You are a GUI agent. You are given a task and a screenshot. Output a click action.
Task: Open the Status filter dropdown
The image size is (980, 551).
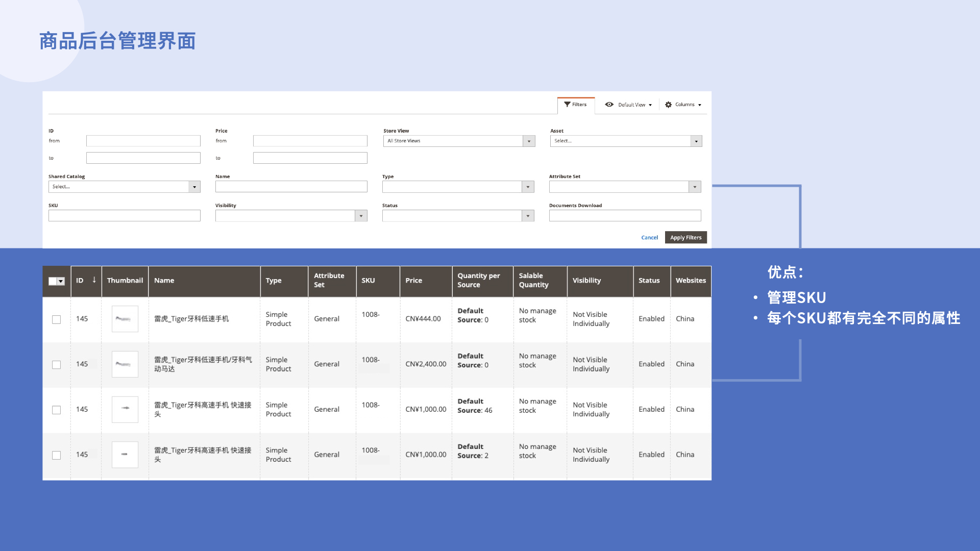tap(458, 216)
